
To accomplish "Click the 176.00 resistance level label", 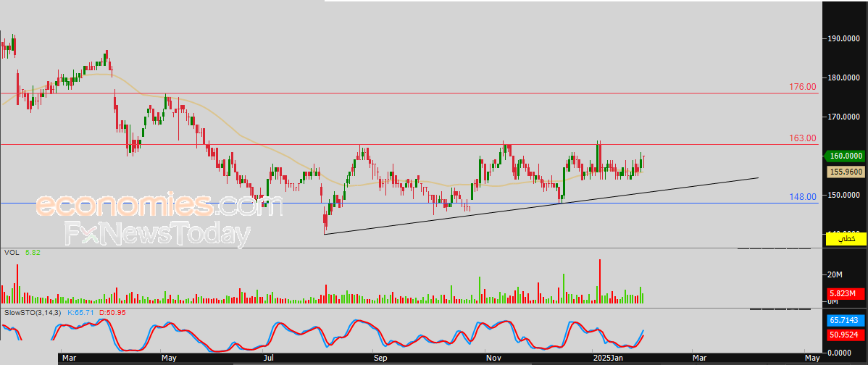I will coord(803,87).
